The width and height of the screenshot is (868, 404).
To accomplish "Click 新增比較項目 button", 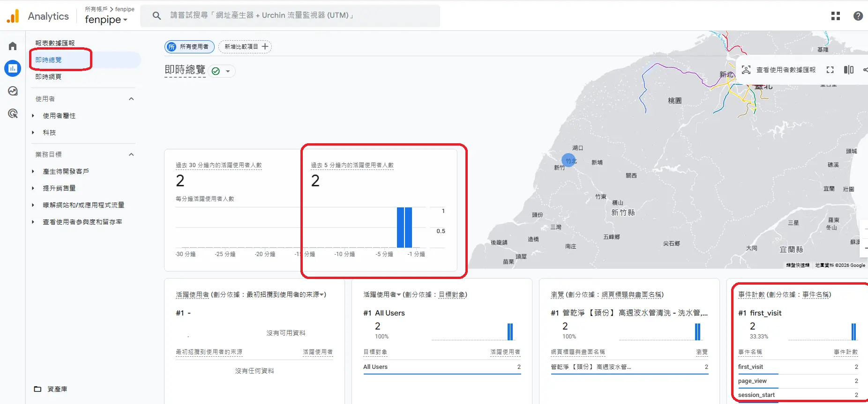I will tap(245, 46).
